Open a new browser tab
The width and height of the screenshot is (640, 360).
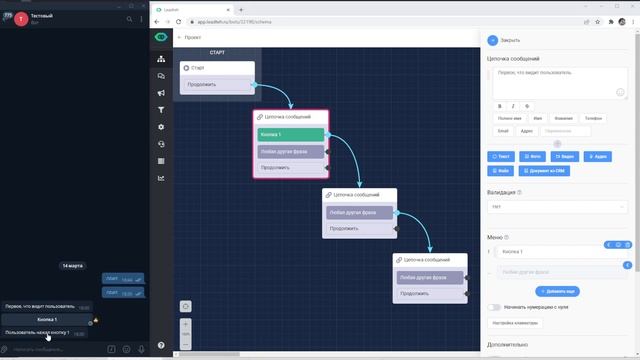(241, 10)
